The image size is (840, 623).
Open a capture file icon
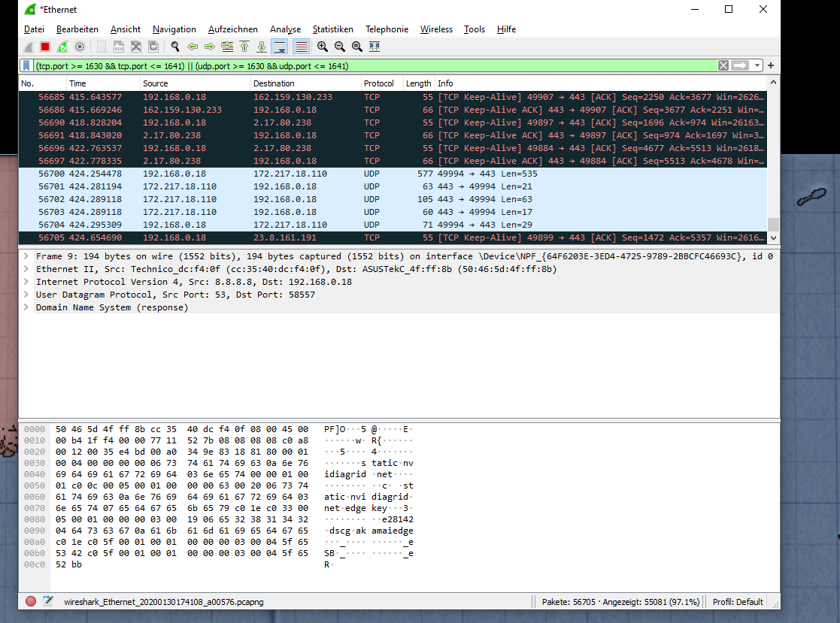click(102, 47)
